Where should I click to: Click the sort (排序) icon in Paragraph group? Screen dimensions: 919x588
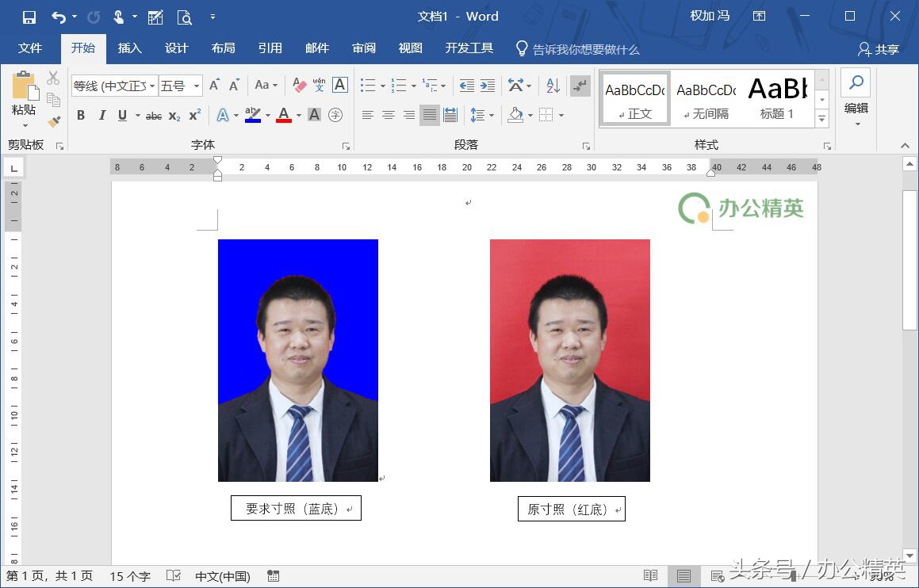(x=551, y=84)
